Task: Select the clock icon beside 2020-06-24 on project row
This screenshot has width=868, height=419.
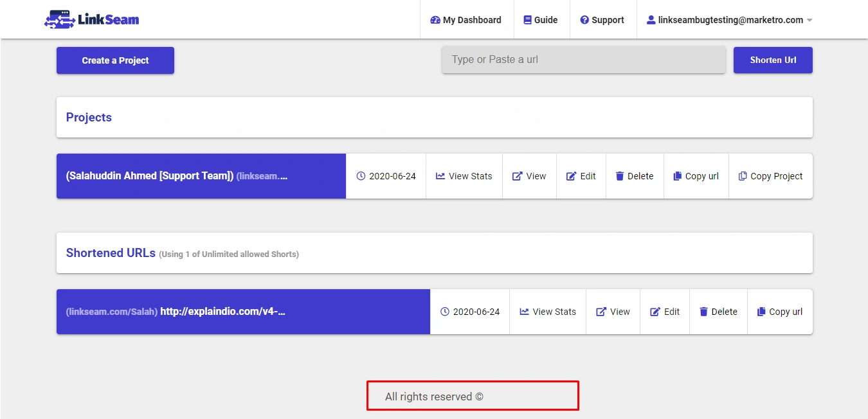Action: (360, 175)
